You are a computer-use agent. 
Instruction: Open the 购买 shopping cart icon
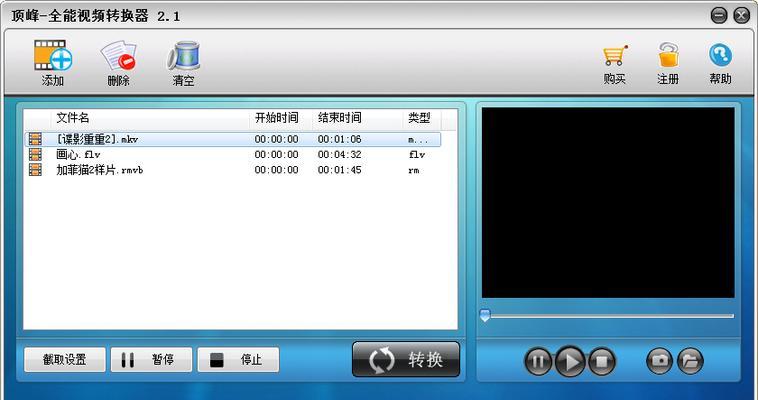(x=615, y=55)
